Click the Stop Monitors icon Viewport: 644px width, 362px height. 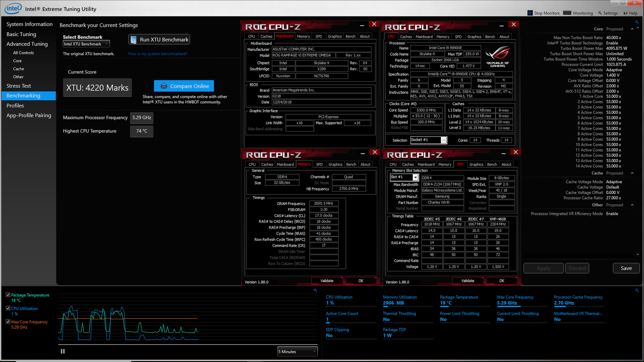tap(530, 13)
